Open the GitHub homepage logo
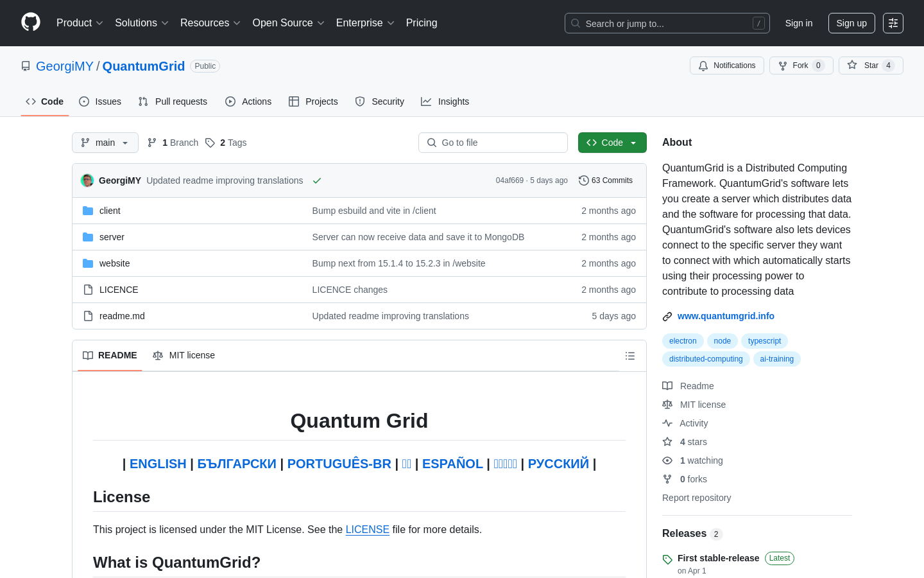The width and height of the screenshot is (924, 578). click(x=31, y=22)
